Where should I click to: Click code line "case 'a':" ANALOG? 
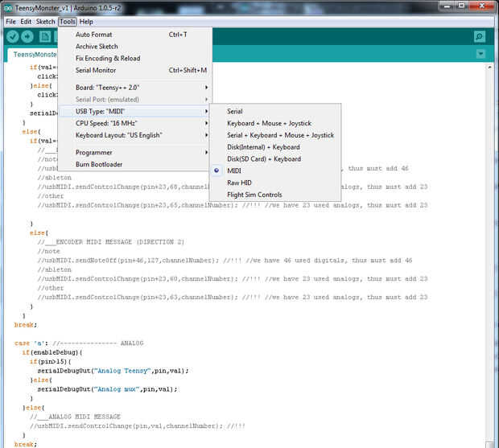79,343
